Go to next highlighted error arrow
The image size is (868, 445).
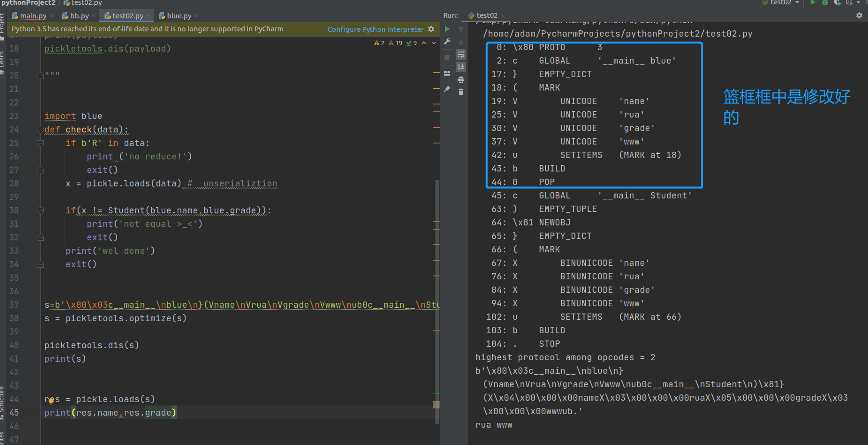[434, 43]
